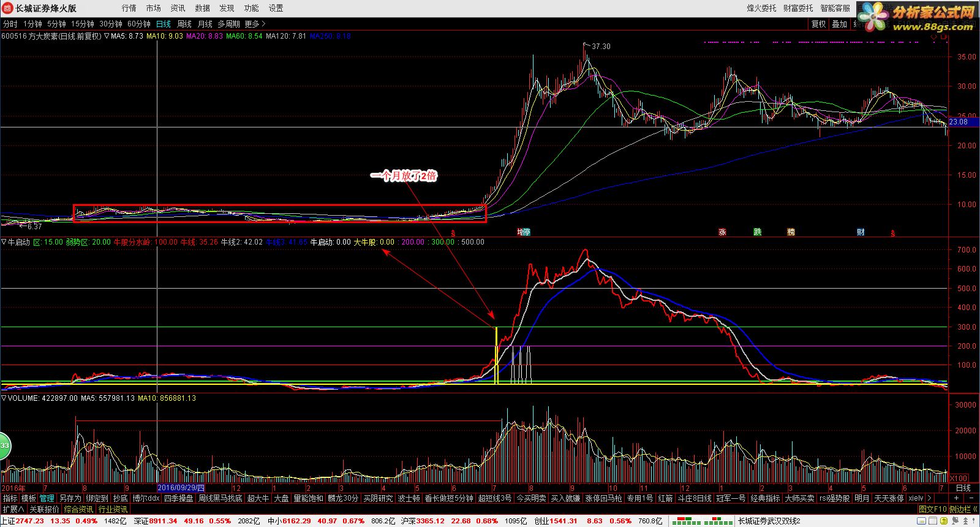The width and height of the screenshot is (980, 527).
Task: Click the 涨 info marker on price chart
Action: (x=722, y=232)
